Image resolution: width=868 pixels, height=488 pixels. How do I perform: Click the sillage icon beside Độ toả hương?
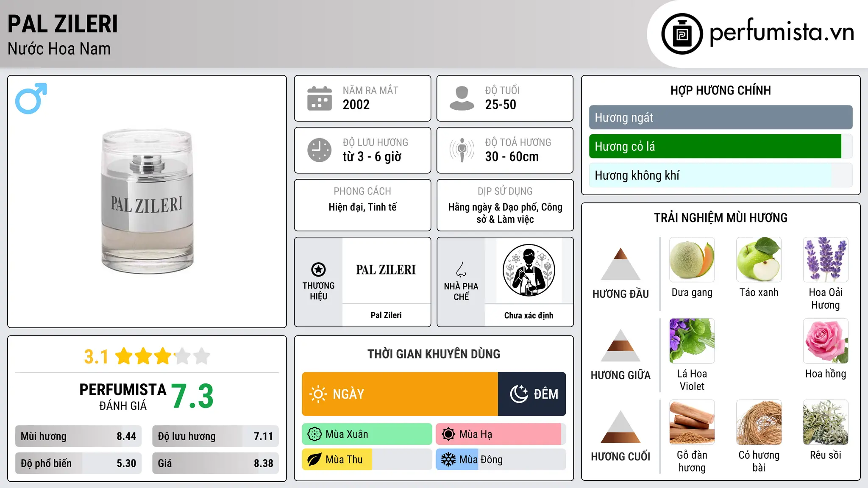point(462,150)
